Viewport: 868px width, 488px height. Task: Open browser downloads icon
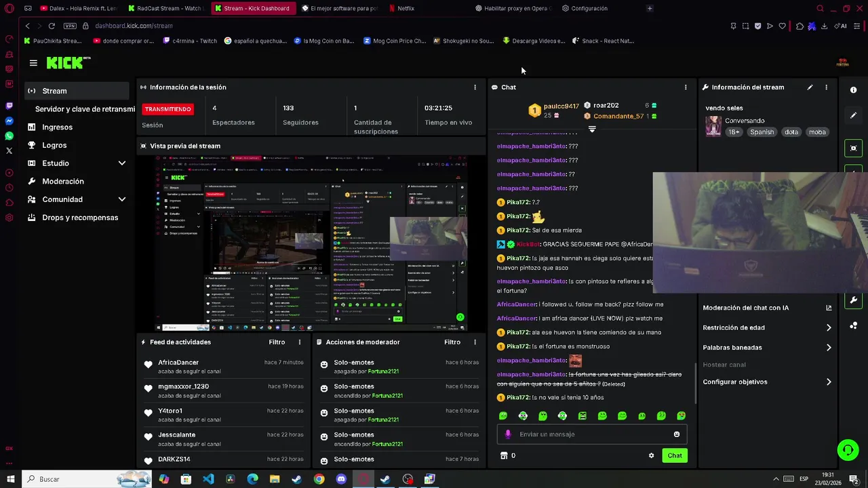(x=824, y=26)
